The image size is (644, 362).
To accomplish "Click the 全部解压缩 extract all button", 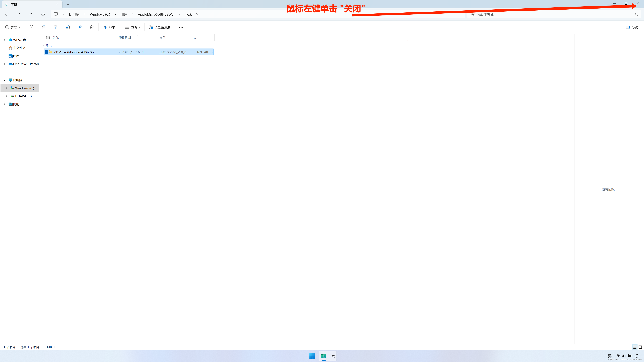I will pyautogui.click(x=160, y=27).
